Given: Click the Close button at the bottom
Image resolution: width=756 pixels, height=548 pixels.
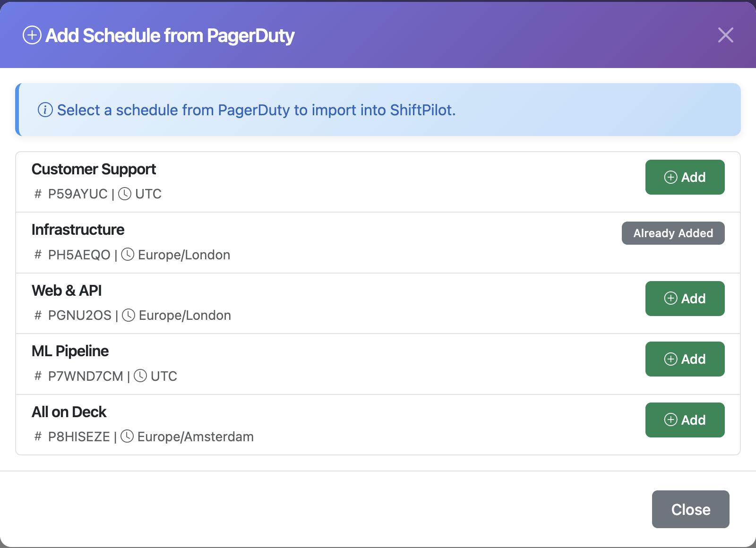Looking at the screenshot, I should [690, 509].
